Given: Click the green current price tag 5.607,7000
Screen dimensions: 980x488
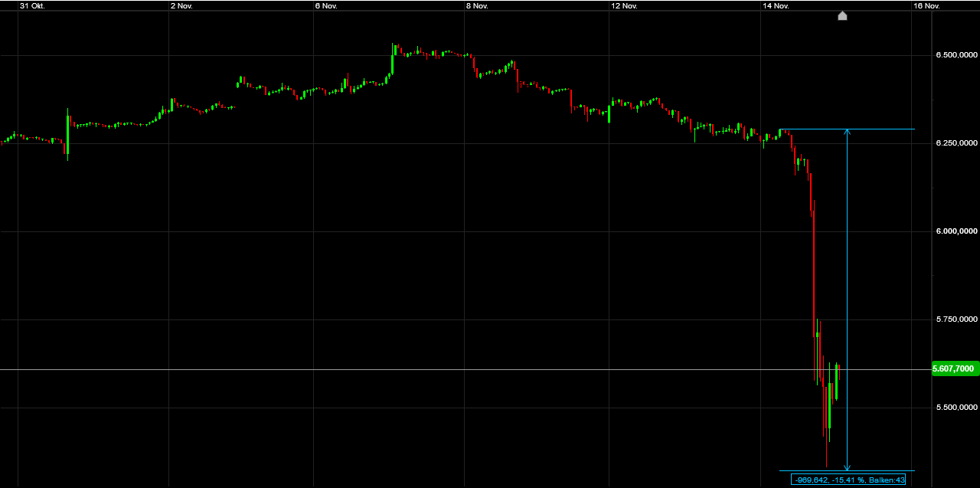Looking at the screenshot, I should click(x=954, y=368).
